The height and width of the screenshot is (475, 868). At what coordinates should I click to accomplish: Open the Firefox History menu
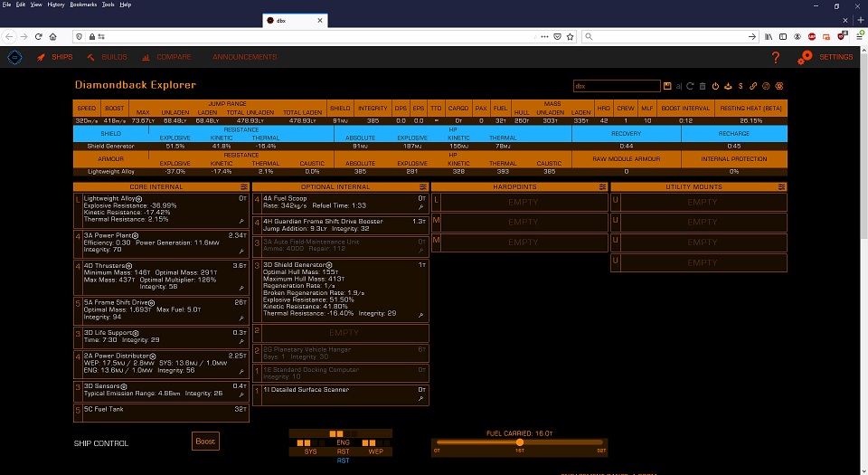click(56, 5)
